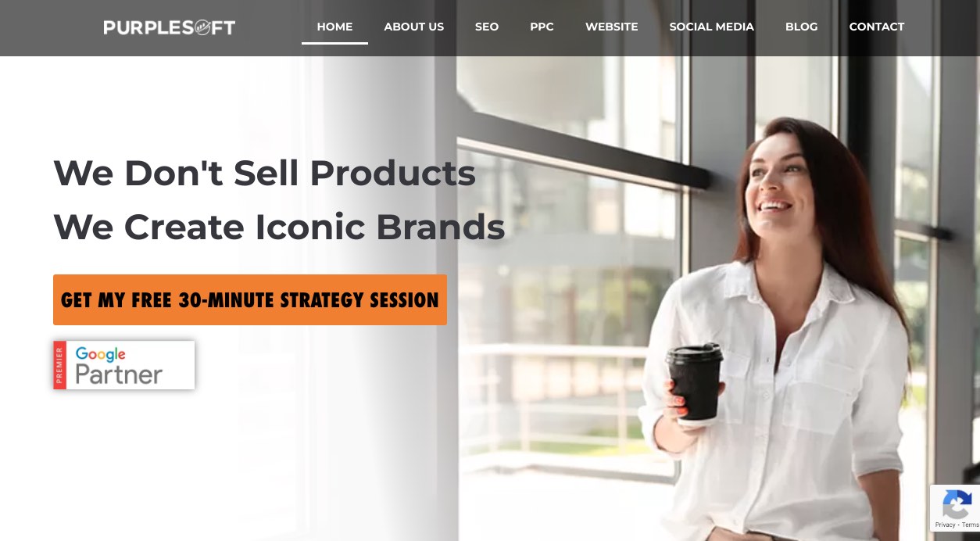Open the Contact page
The width and height of the screenshot is (980, 541).
tap(877, 27)
